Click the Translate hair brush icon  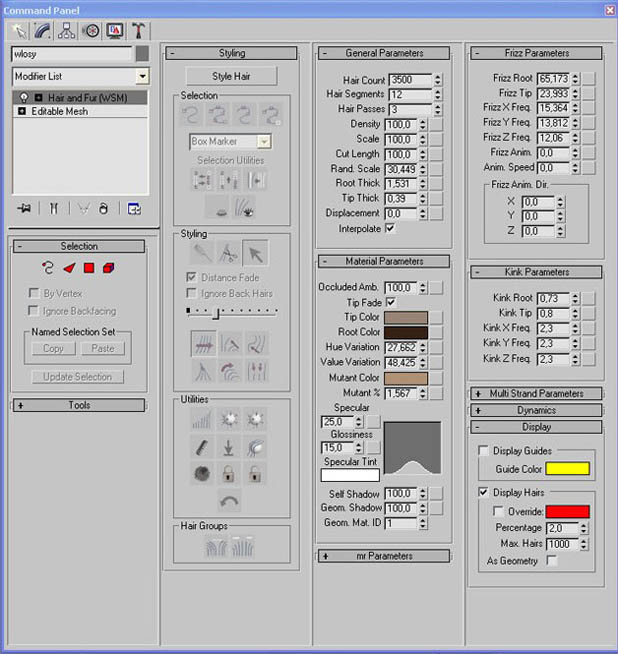click(x=203, y=344)
